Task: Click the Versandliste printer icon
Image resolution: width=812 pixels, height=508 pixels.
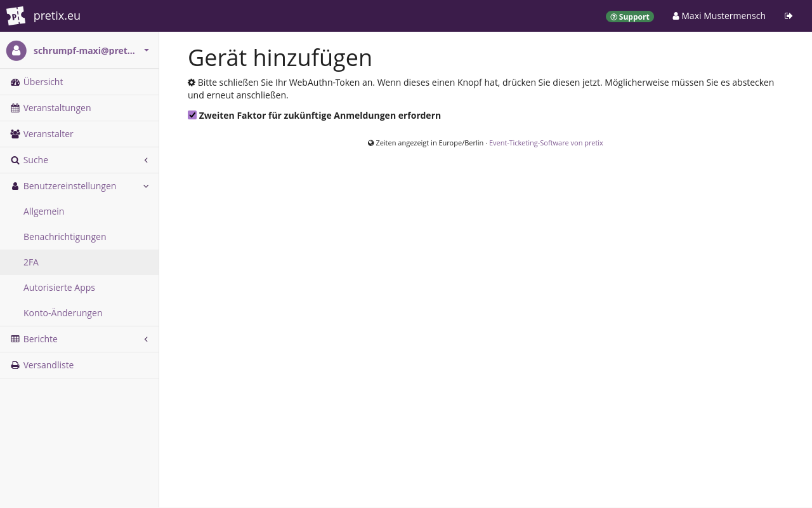Action: 15,365
